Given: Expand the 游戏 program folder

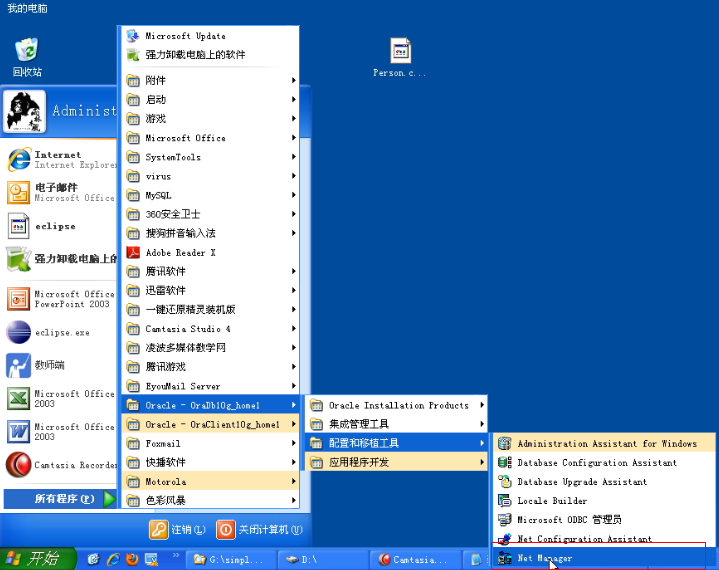Looking at the screenshot, I should click(210, 119).
